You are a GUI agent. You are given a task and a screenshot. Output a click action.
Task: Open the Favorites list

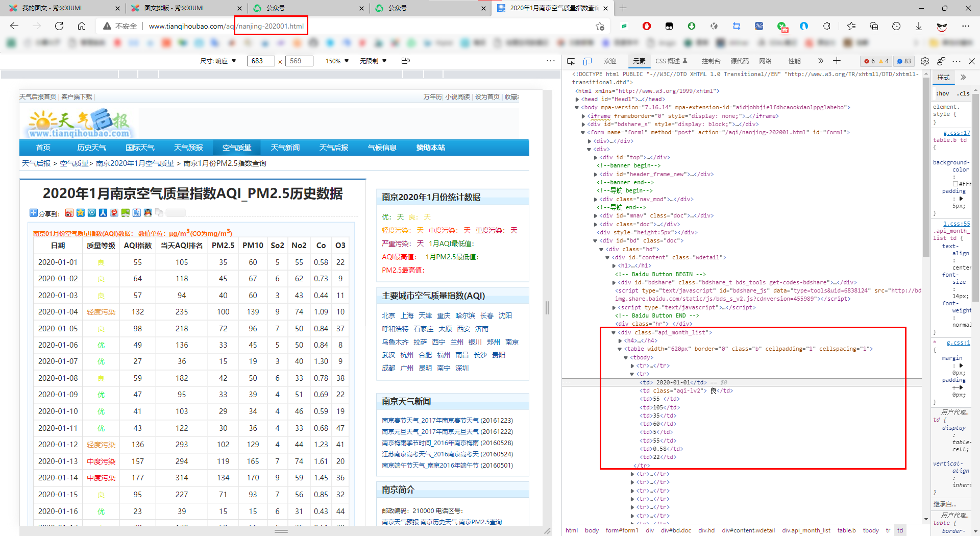tap(851, 26)
